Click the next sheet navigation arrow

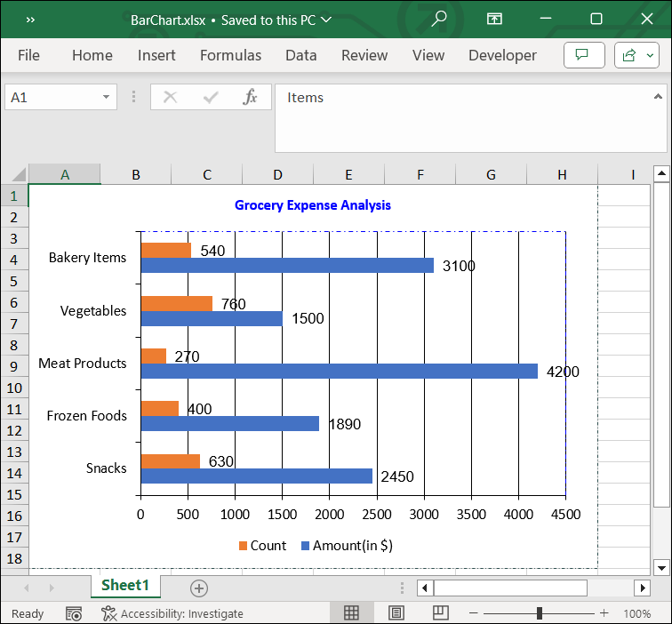[52, 588]
